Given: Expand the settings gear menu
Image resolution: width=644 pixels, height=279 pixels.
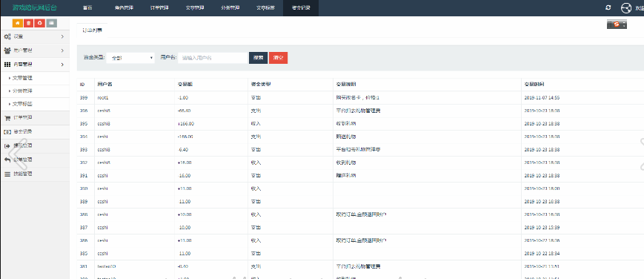Looking at the screenshot, I should click(x=35, y=36).
